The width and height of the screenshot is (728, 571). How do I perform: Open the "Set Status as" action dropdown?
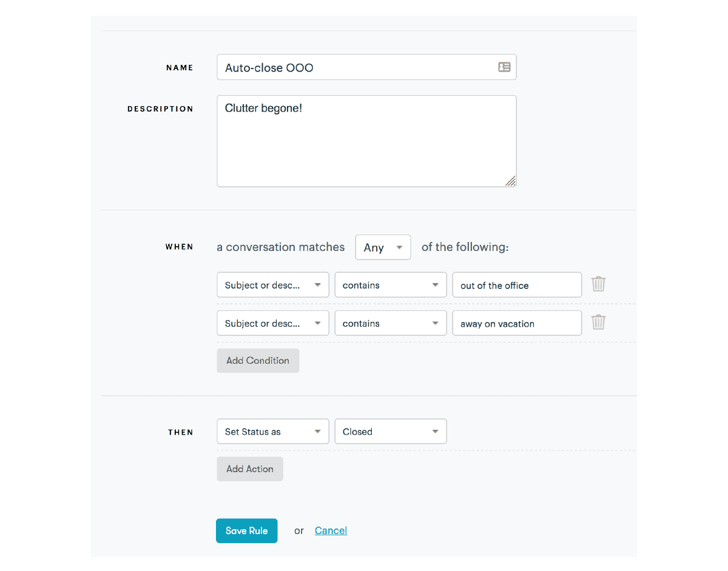pos(272,431)
